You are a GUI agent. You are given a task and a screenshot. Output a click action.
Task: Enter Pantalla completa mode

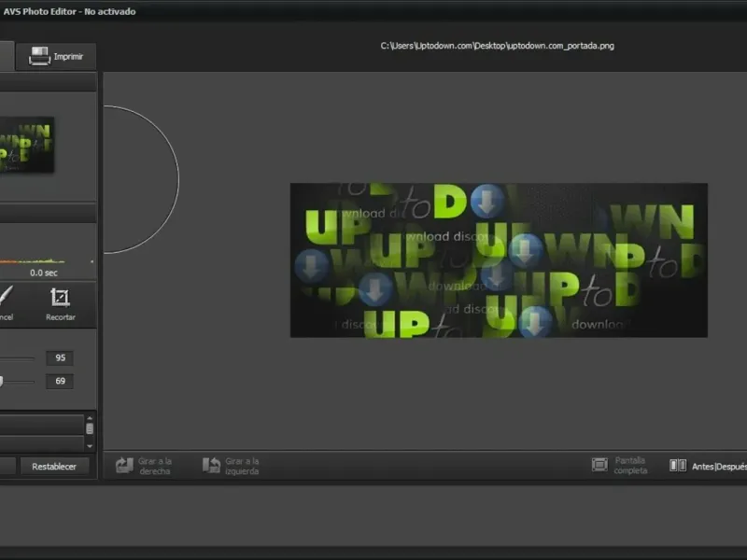619,465
